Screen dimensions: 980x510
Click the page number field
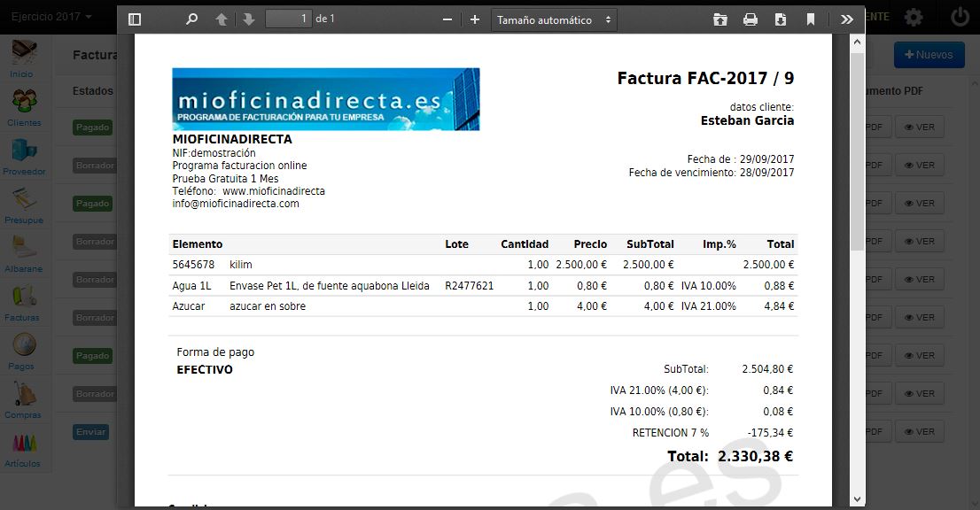(x=289, y=19)
